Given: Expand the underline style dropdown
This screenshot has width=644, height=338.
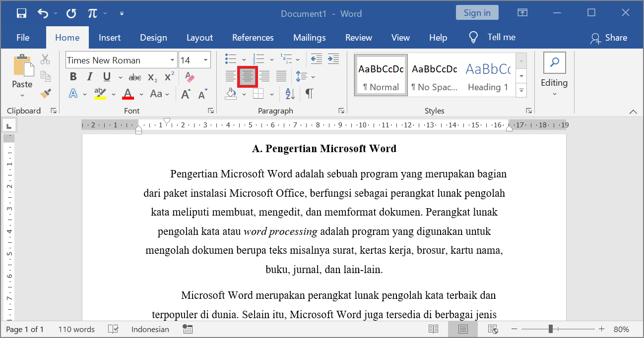Looking at the screenshot, I should tap(120, 77).
